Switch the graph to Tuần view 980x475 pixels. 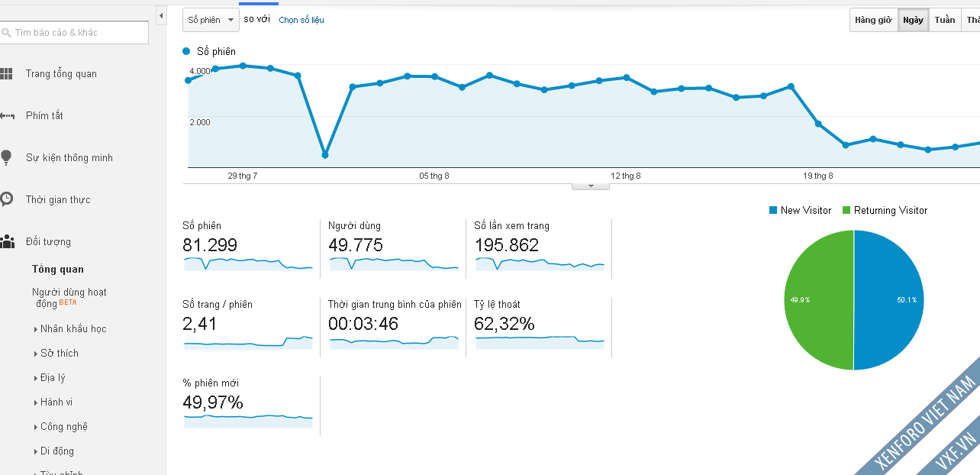pos(945,20)
